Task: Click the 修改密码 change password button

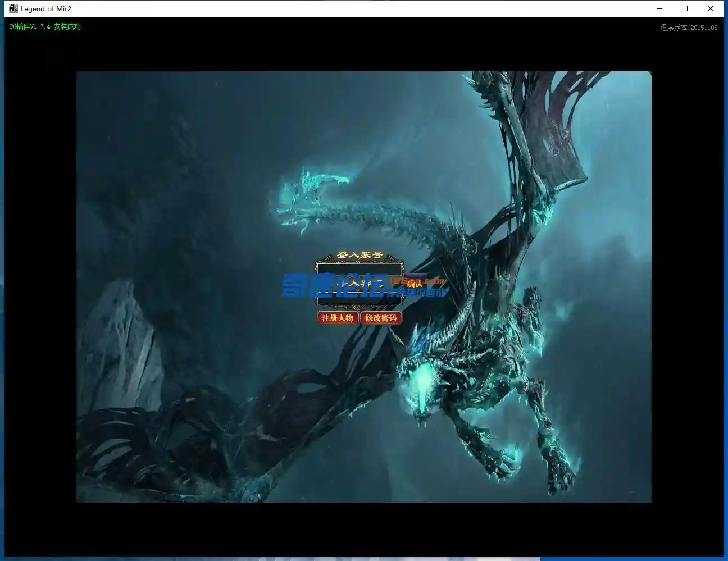Action: pos(381,318)
